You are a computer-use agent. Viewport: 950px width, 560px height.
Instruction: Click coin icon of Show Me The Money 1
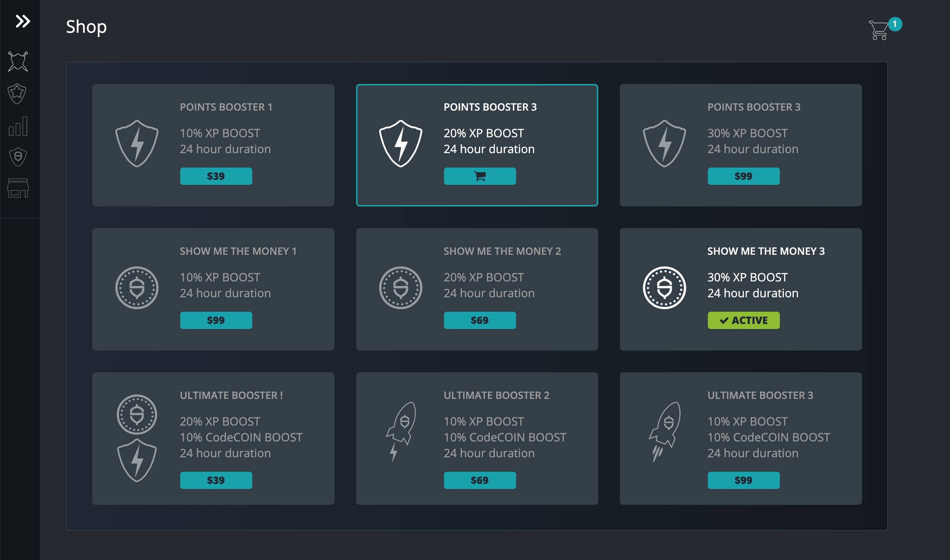point(137,288)
